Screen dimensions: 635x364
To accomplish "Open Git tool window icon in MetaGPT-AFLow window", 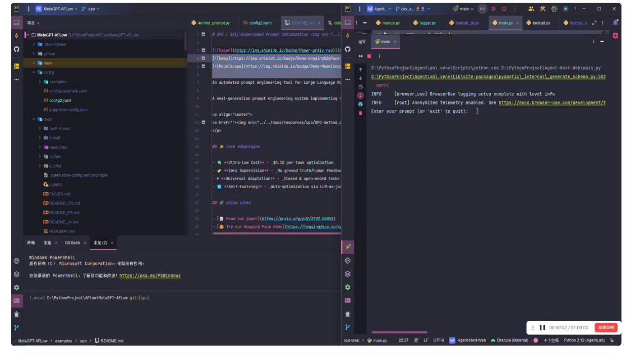I will [17, 328].
